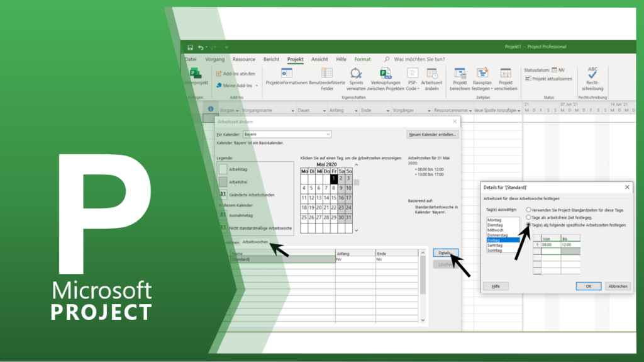Image resolution: width=644 pixels, height=362 pixels.
Task: Click Abbrechen in Details dialog
Action: click(x=618, y=286)
